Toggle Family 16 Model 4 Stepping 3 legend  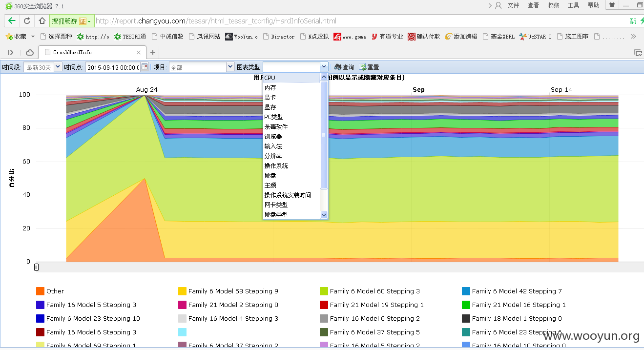coord(228,318)
